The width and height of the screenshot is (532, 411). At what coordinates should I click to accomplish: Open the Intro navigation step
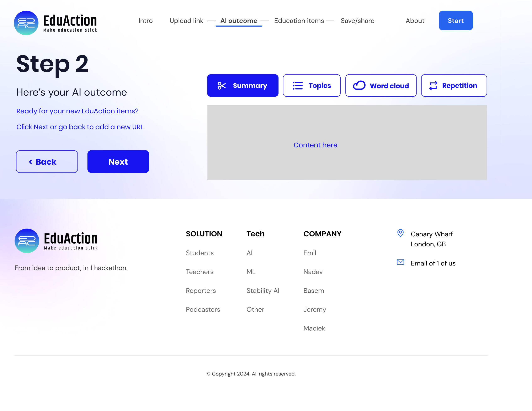[x=145, y=21]
